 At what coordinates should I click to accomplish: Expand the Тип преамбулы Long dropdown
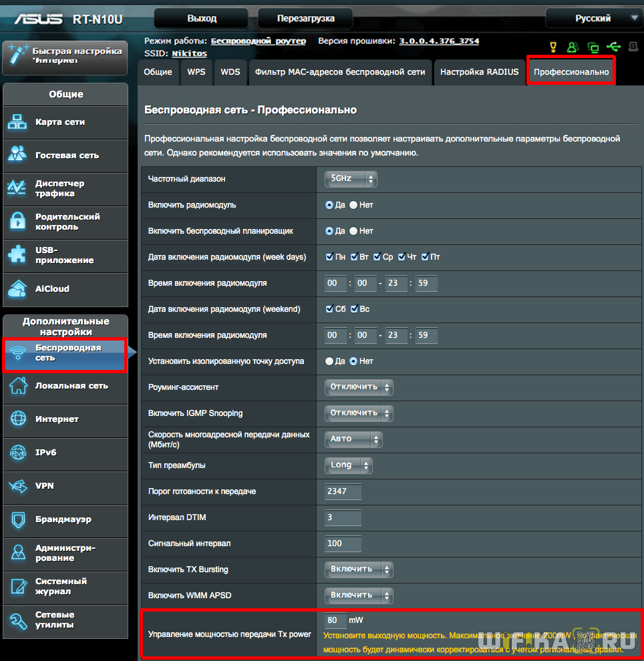click(x=348, y=465)
